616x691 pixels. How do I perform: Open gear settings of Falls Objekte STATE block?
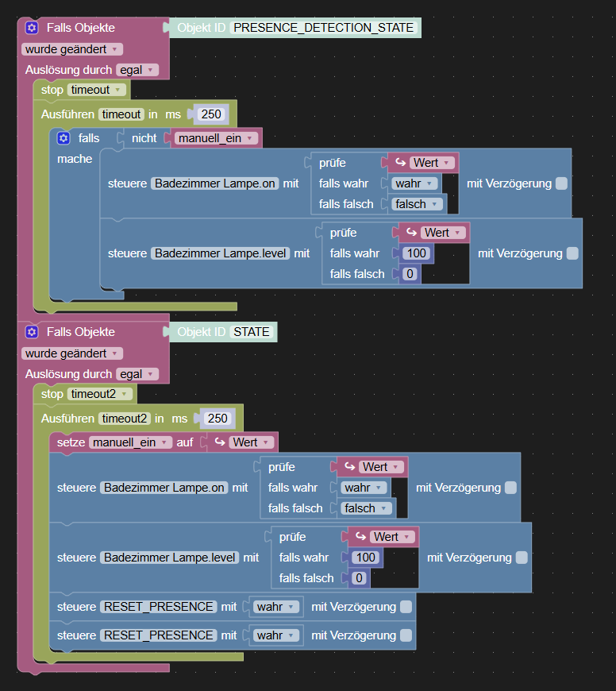[x=32, y=332]
